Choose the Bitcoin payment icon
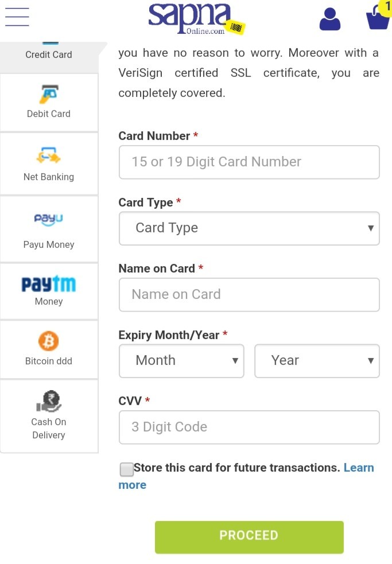This screenshot has height=564, width=392. click(x=49, y=341)
